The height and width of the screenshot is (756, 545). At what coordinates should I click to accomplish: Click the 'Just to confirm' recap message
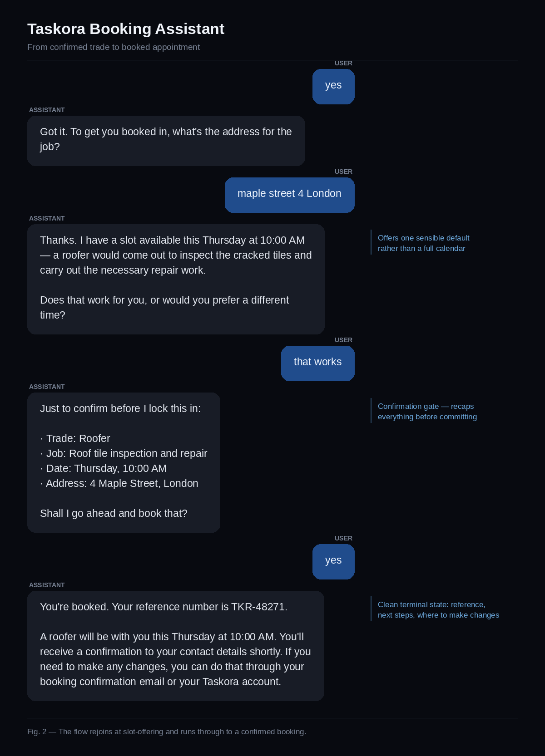click(124, 462)
